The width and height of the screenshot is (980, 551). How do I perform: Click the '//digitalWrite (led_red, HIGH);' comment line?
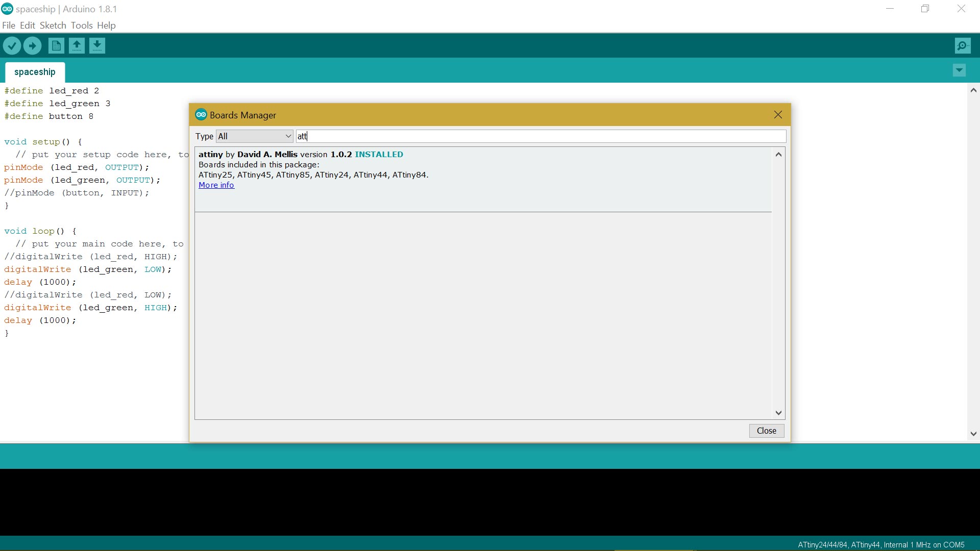(91, 257)
